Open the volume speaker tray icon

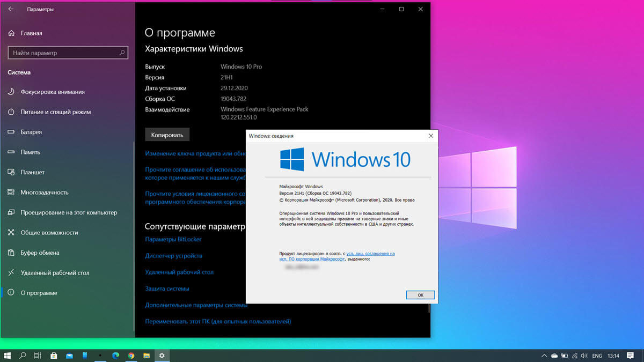[583, 356]
